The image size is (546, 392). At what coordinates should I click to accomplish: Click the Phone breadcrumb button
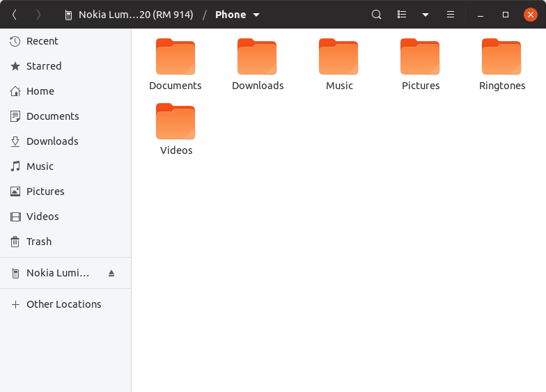pyautogui.click(x=231, y=15)
